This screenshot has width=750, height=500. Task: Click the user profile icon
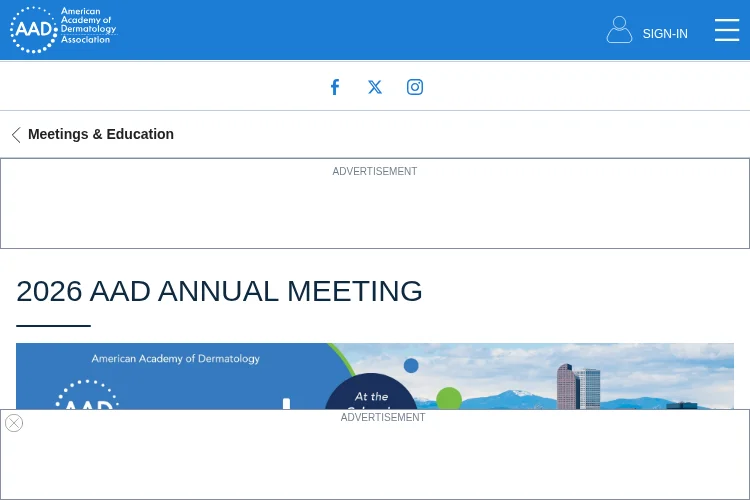point(619,30)
